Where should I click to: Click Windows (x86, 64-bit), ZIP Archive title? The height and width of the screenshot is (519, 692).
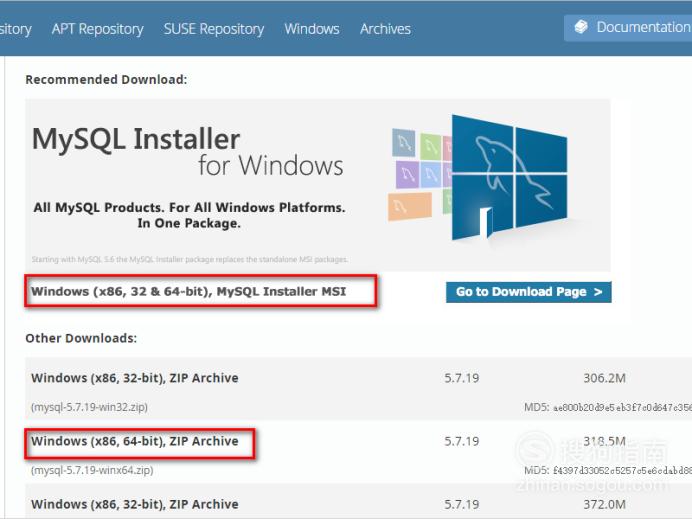point(135,441)
